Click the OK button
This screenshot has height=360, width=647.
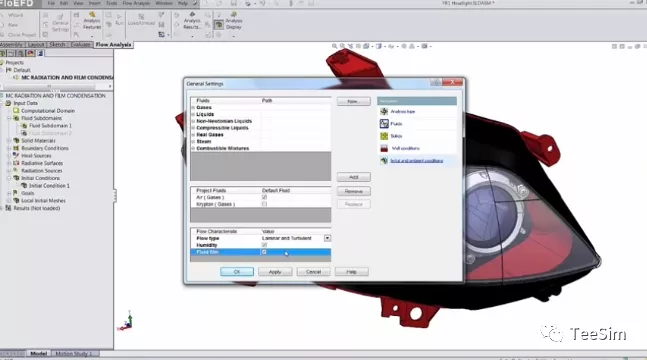[237, 272]
